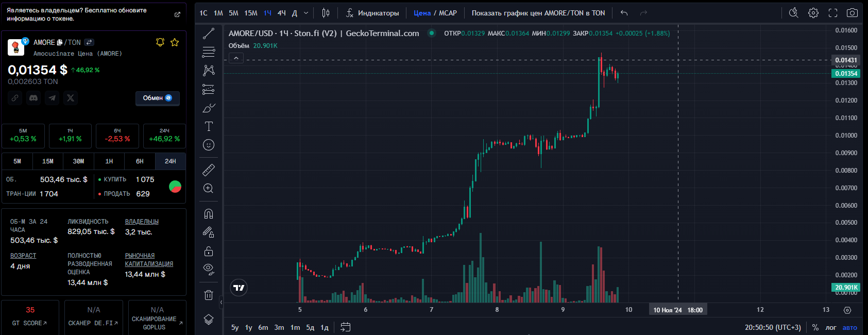Open Индикаторы indicators menu
Viewport: 868px width, 335px height.
372,13
